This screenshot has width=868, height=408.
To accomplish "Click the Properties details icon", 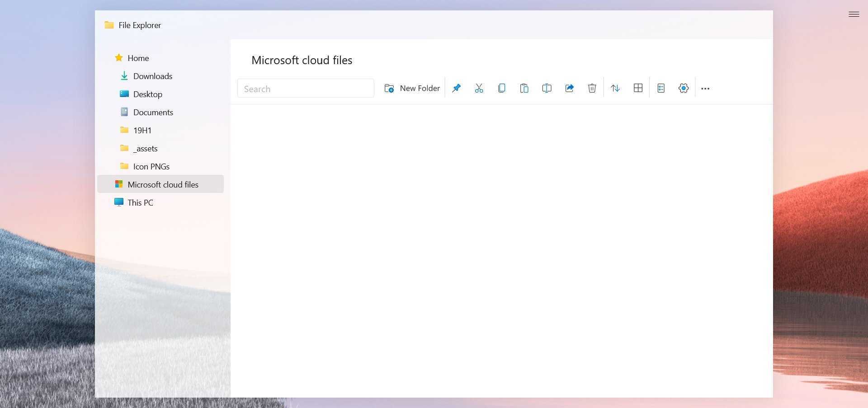I will pos(661,88).
